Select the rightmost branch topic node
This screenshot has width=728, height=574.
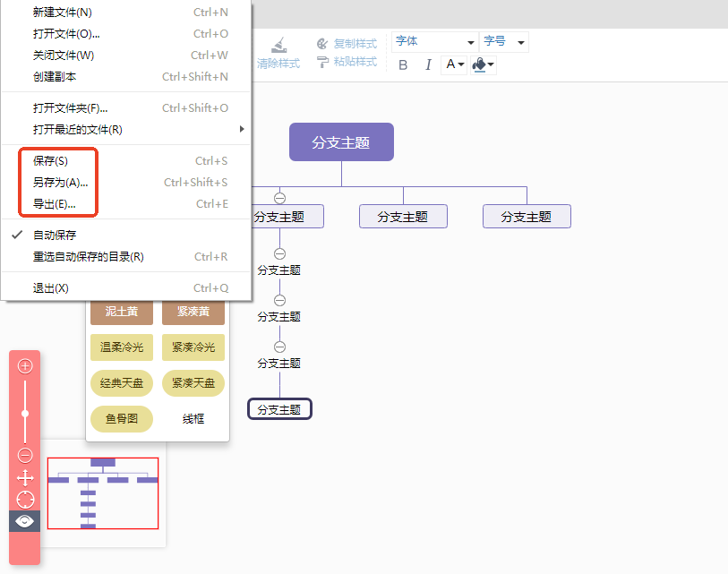click(527, 217)
